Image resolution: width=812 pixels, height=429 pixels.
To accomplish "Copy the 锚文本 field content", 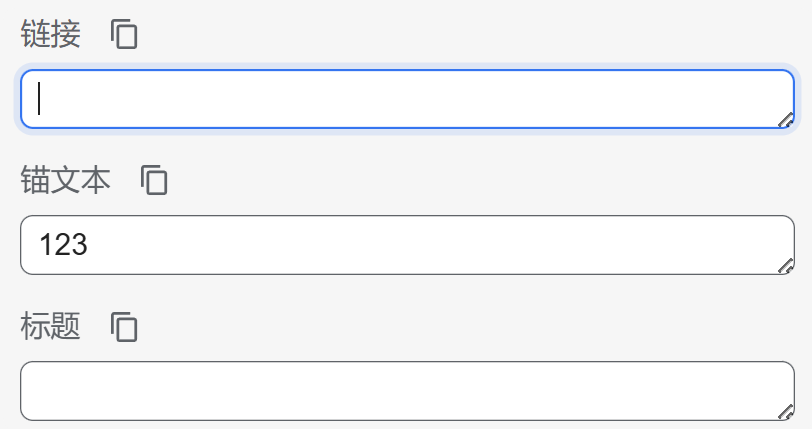I will click(154, 181).
